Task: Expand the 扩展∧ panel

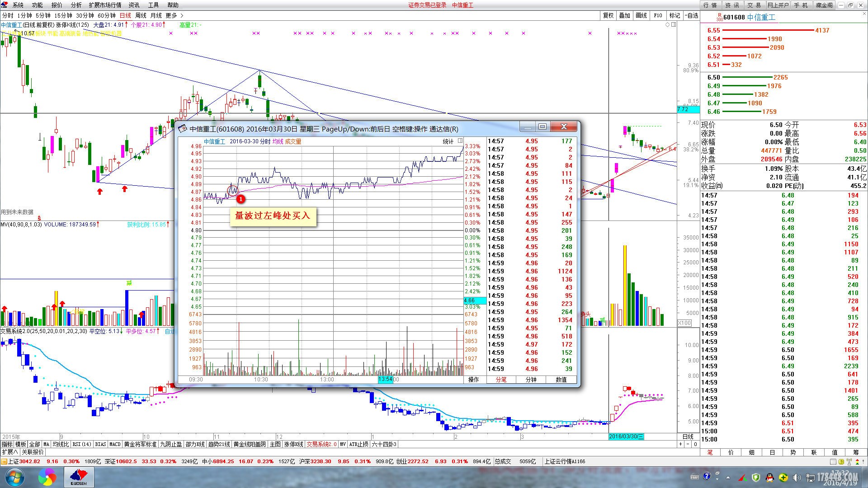Action: click(x=10, y=452)
